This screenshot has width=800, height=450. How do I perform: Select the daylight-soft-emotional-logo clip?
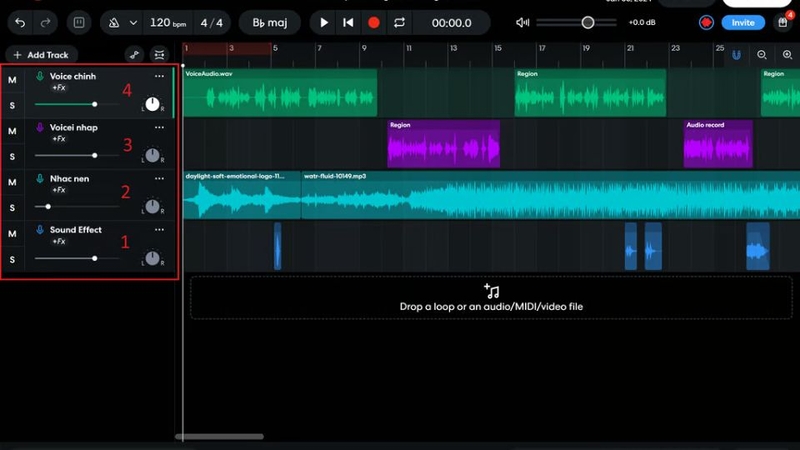(x=242, y=195)
